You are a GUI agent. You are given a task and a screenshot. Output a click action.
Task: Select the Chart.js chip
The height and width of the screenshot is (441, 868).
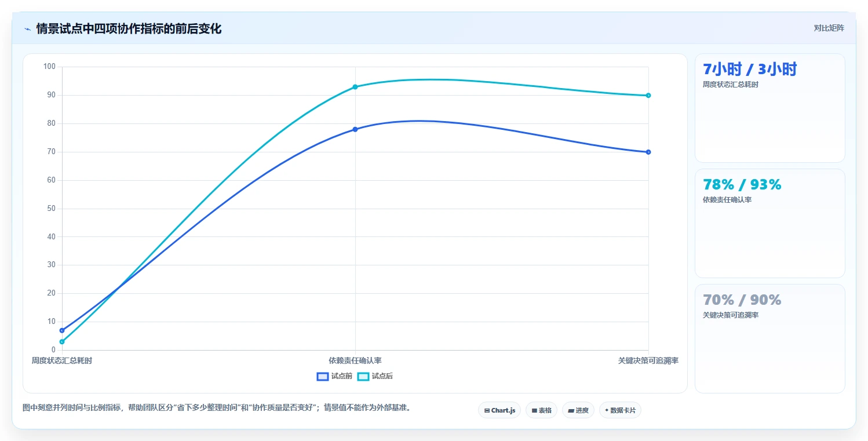click(x=499, y=410)
